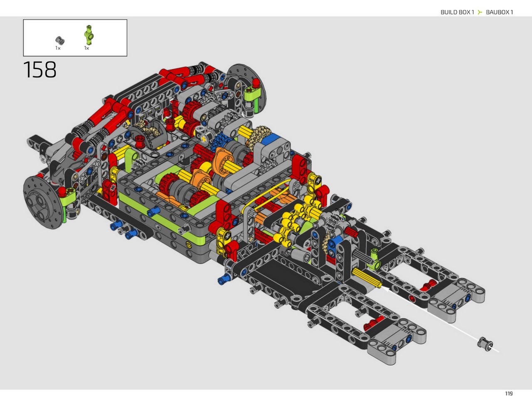Select the gray bushing part in parts box
The width and height of the screenshot is (532, 405).
(x=60, y=41)
